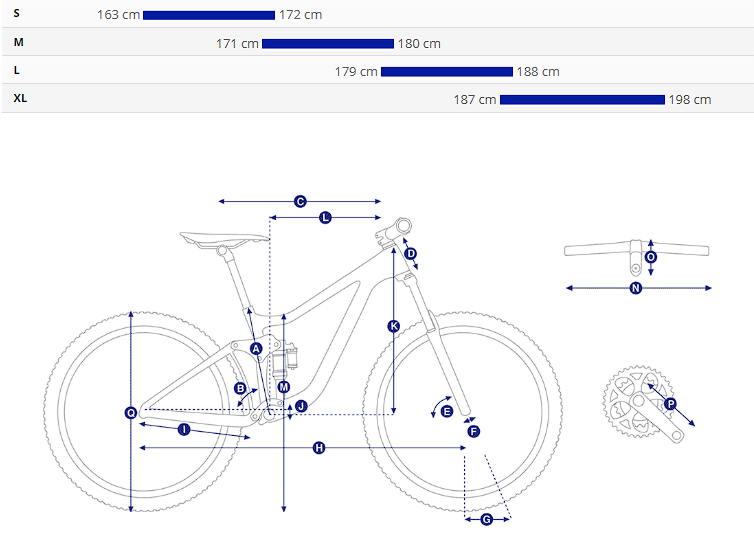The width and height of the screenshot is (754, 560).
Task: Click the I chainstay length marker
Action: (x=184, y=429)
